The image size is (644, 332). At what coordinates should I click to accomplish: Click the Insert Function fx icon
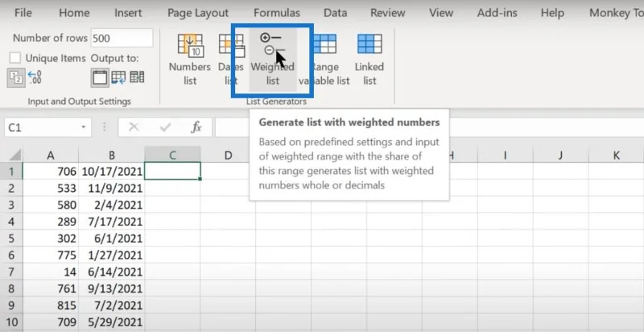(196, 127)
